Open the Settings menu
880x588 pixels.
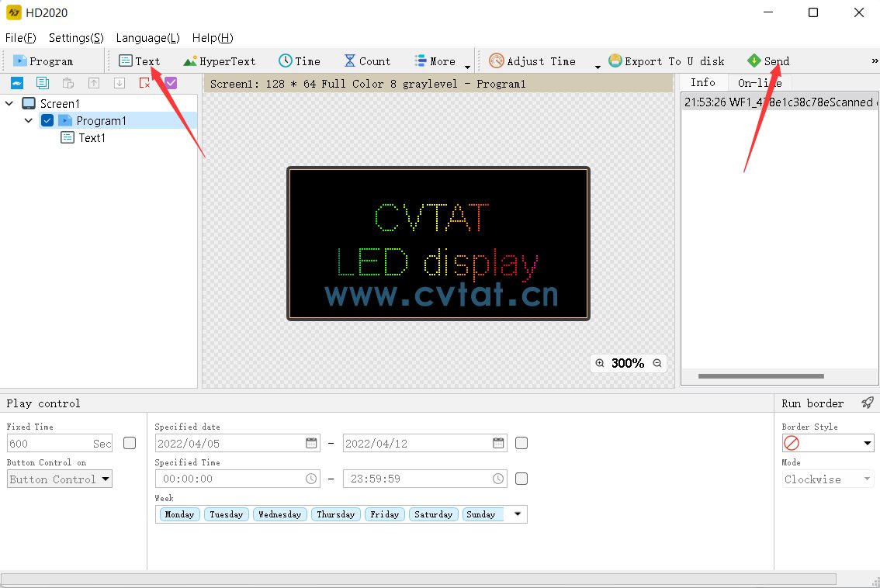click(x=76, y=38)
